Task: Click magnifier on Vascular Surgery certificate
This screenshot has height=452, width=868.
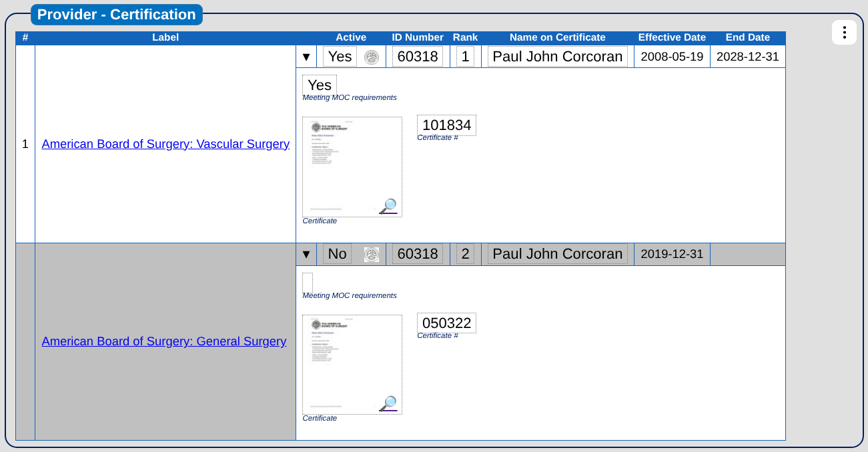Action: tap(388, 206)
